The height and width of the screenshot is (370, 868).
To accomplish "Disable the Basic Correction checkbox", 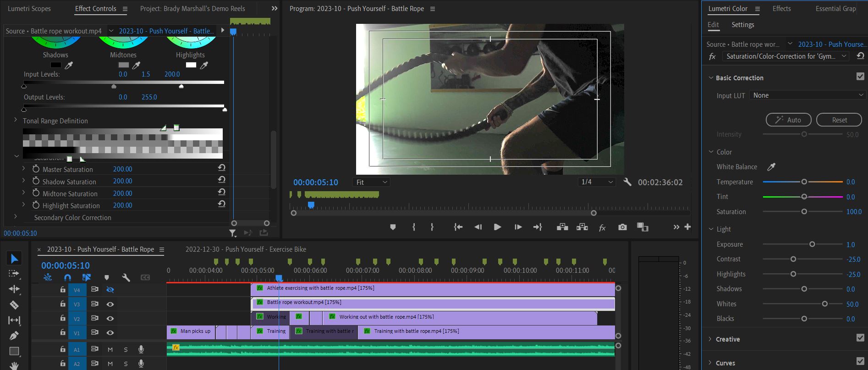I will pos(860,77).
